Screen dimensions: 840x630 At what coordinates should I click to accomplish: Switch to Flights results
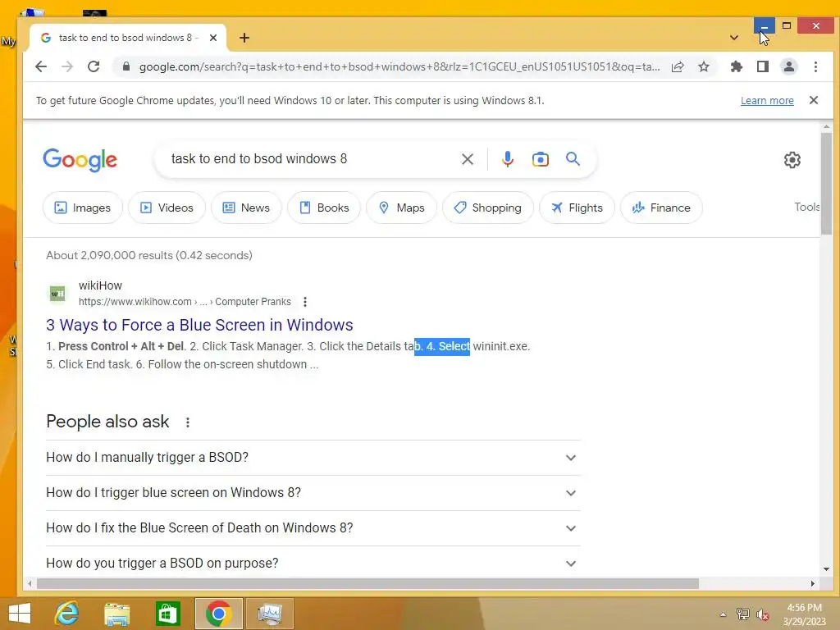(x=577, y=208)
